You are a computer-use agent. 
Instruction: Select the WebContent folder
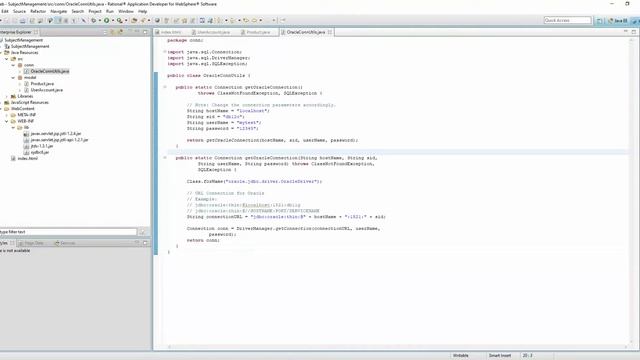[22, 109]
